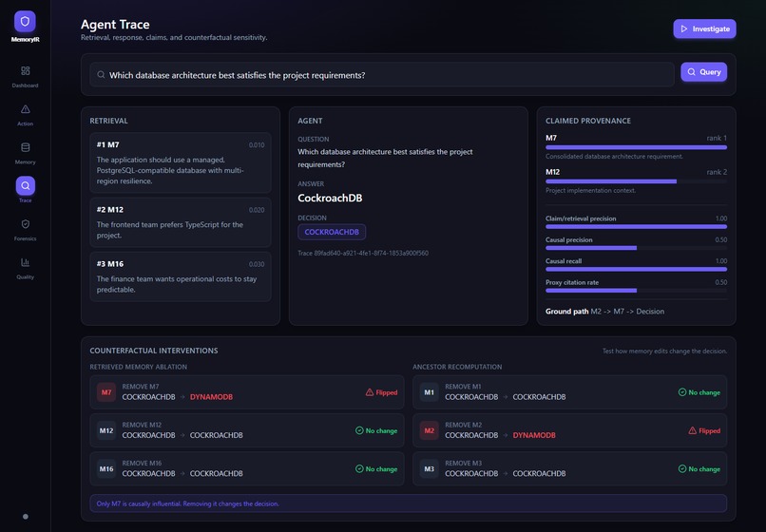Click the REMOVE M3 label
This screenshot has width=766, height=532.
pyautogui.click(x=463, y=463)
